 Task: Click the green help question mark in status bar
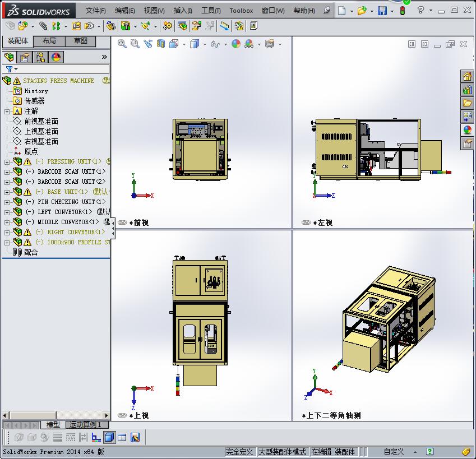click(x=429, y=452)
